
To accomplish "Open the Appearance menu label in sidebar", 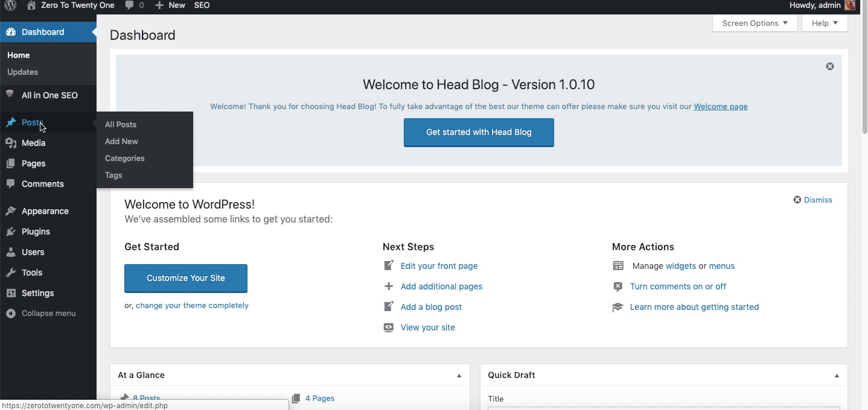I will (x=45, y=211).
